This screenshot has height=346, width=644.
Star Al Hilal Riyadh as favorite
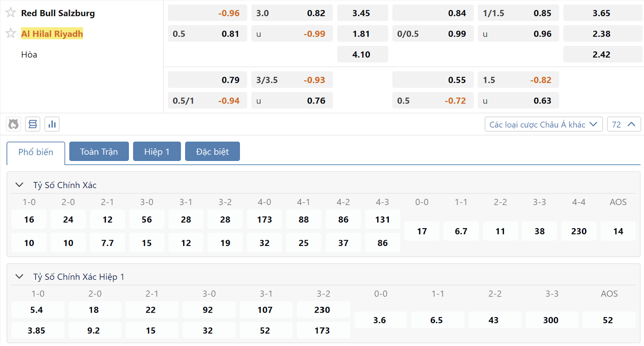pyautogui.click(x=11, y=33)
